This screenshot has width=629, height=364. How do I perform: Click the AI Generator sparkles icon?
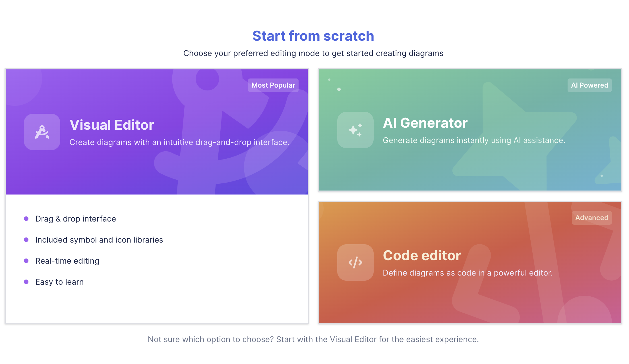(x=355, y=130)
